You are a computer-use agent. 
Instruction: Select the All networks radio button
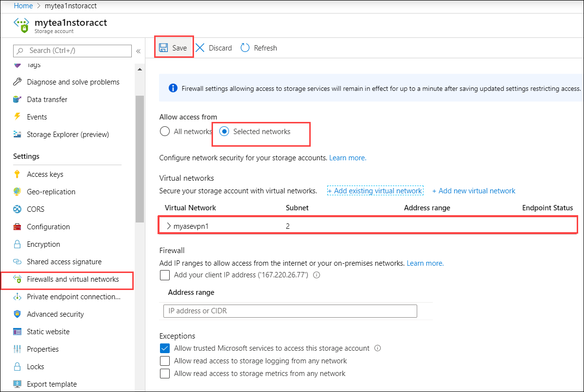coord(165,131)
